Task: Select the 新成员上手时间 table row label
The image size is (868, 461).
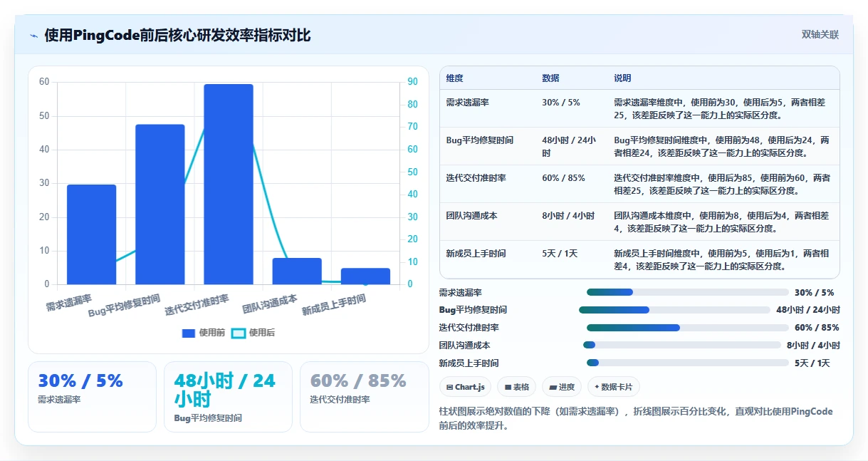Action: (x=476, y=253)
